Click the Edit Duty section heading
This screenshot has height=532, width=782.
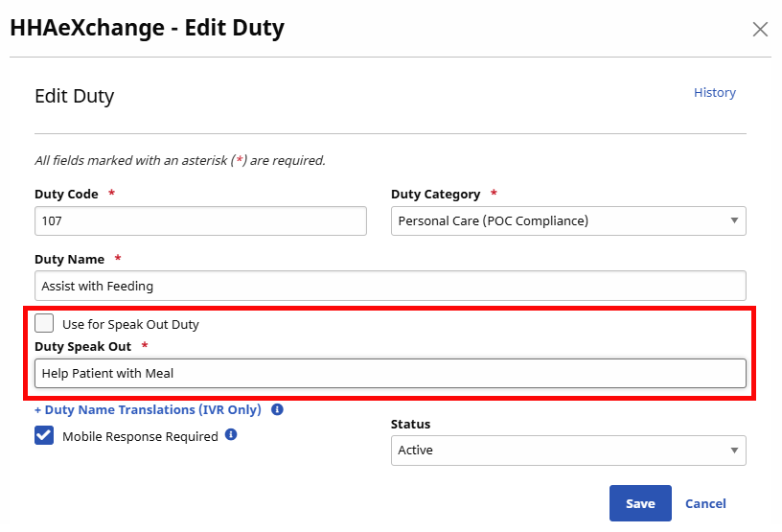point(74,96)
